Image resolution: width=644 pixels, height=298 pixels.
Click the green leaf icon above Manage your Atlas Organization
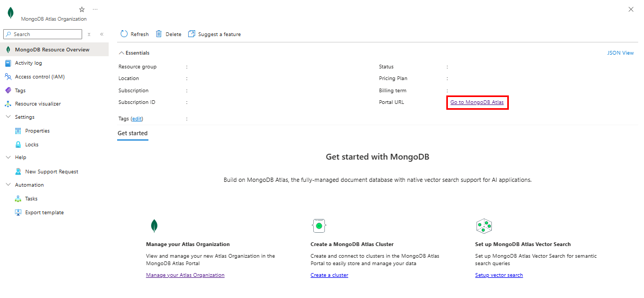pyautogui.click(x=154, y=226)
